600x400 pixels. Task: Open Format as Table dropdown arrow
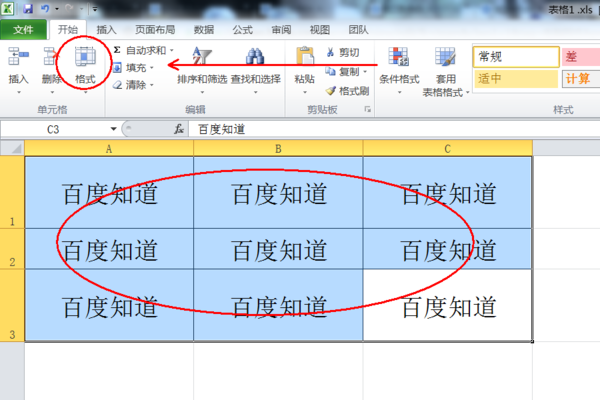tap(468, 92)
